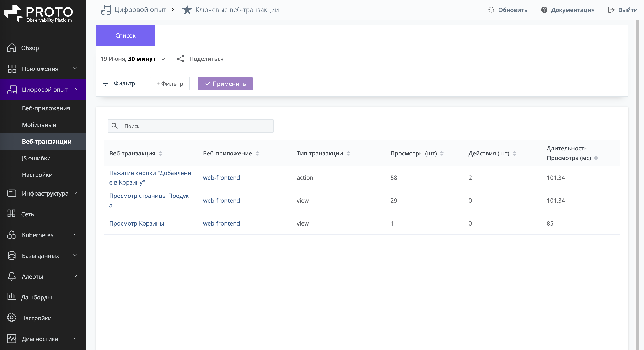Click the page vertical scrollbar
This screenshot has width=644, height=350.
pyautogui.click(x=638, y=185)
